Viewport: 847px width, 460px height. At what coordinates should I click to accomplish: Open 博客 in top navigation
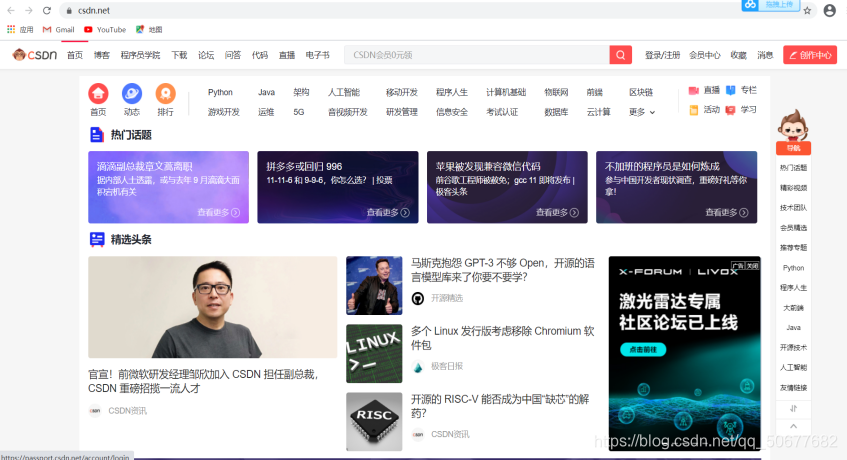point(102,55)
